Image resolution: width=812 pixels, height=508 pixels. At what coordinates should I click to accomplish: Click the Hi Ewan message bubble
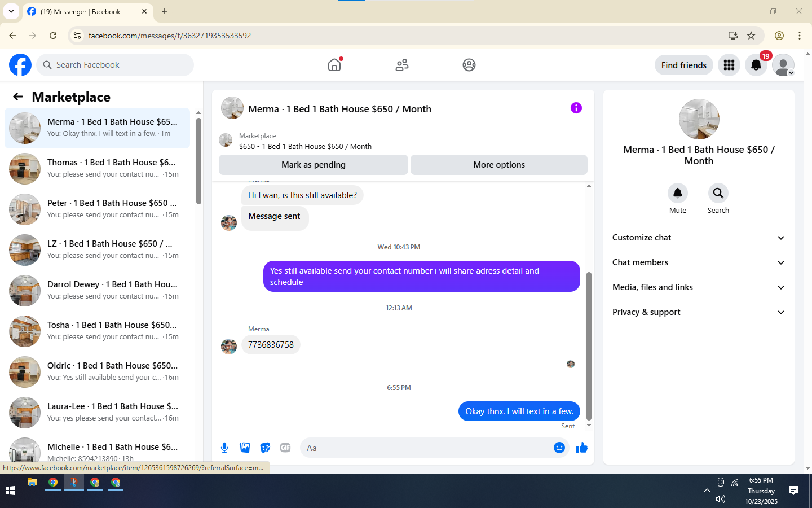click(302, 195)
